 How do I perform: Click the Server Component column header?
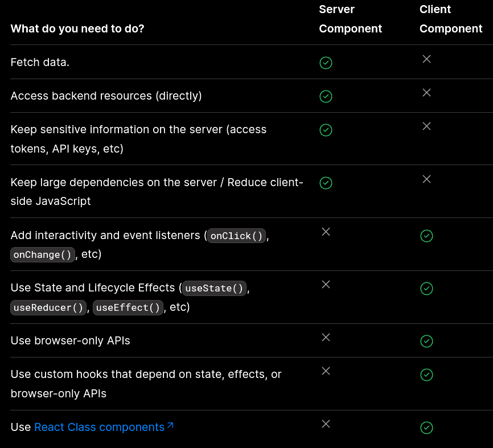coord(350,19)
